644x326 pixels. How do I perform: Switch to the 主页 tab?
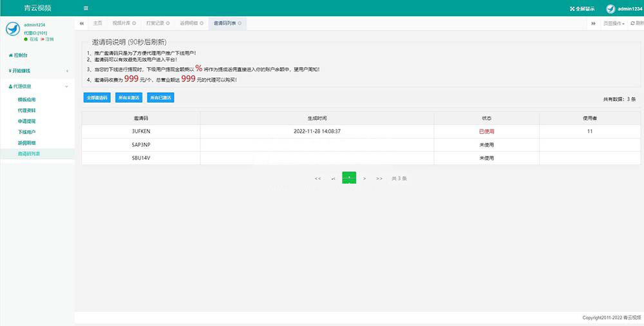(97, 23)
